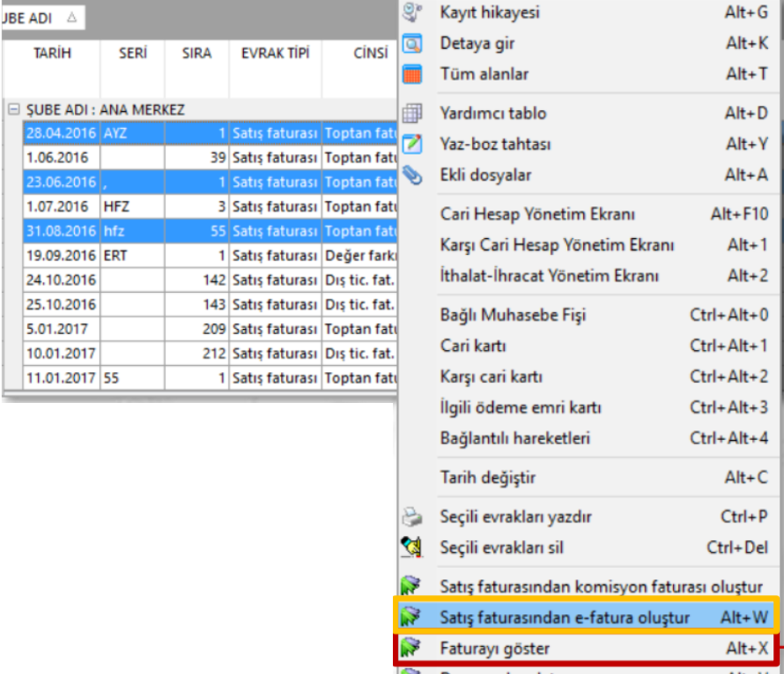
Task: Click the Detaya gir magnifier icon
Action: 411,43
